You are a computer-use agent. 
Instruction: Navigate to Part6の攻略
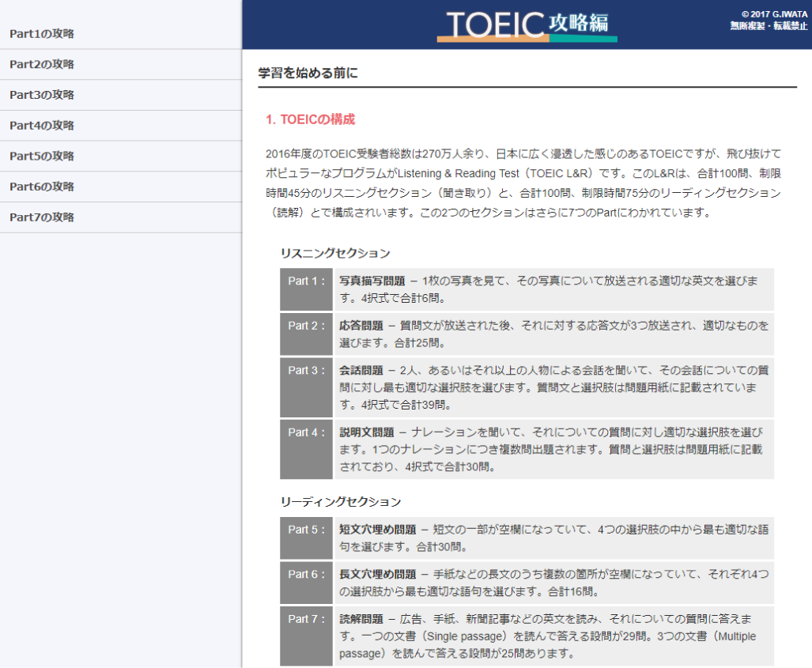coord(42,187)
